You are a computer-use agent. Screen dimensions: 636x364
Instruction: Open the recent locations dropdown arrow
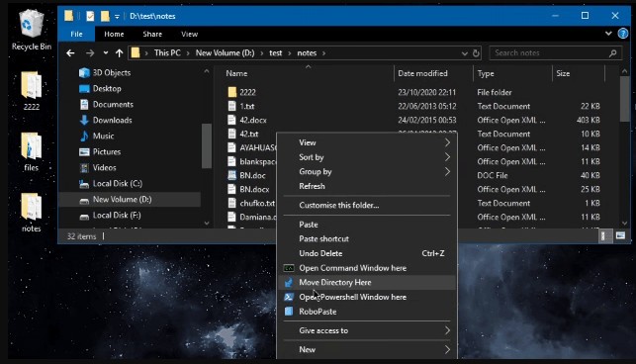point(106,53)
